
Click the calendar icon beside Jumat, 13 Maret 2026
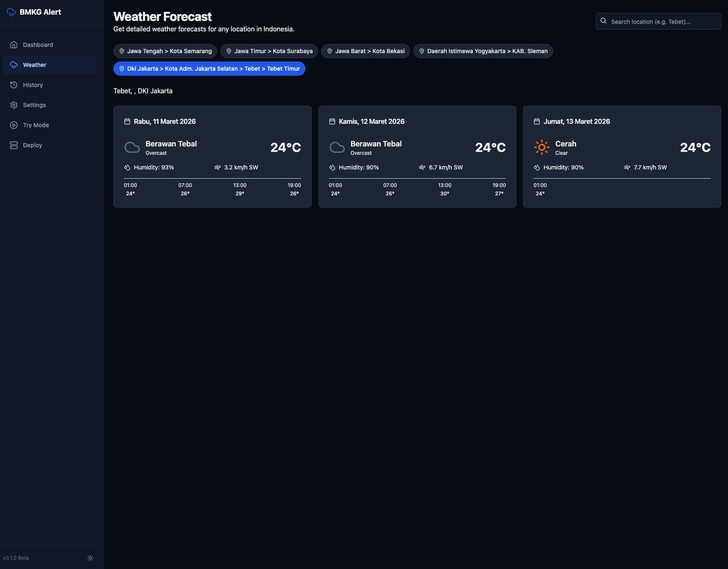point(537,121)
